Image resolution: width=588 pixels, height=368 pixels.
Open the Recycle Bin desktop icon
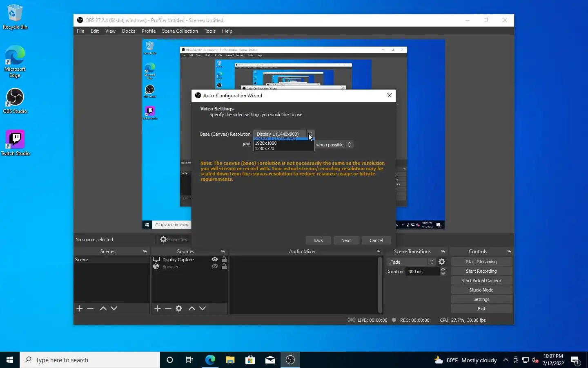click(15, 17)
